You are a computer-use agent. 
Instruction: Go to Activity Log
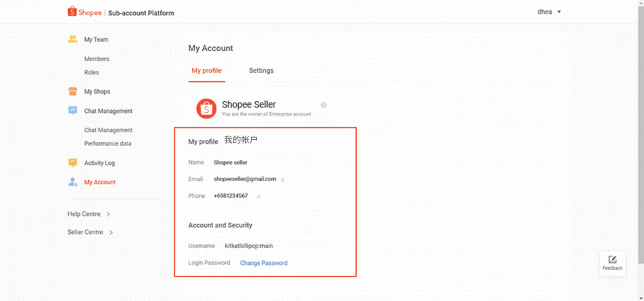[x=99, y=163]
